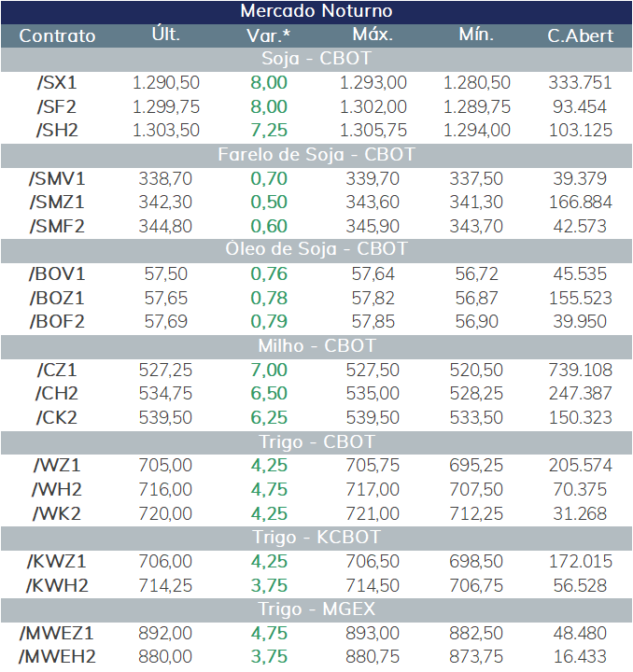Click the /MWEH2 minimum value 873,75
The height and width of the screenshot is (672, 633).
(476, 657)
